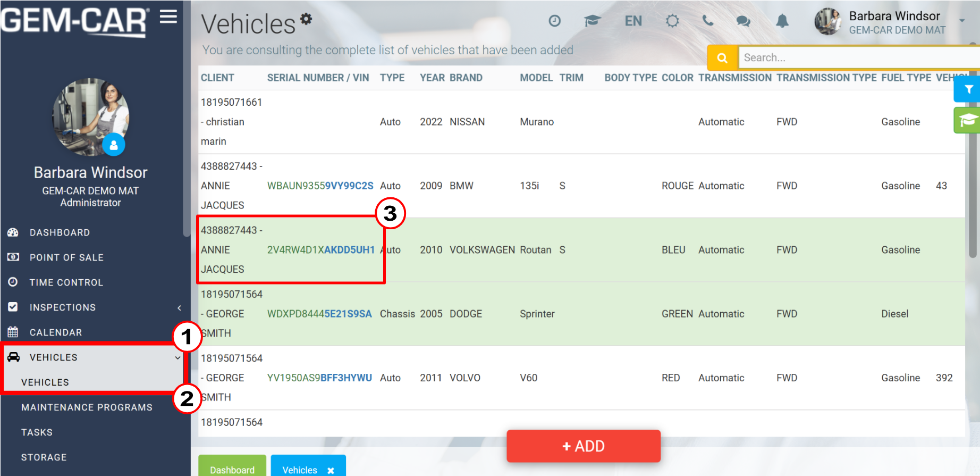Click the Inspections checkmark icon
The height and width of the screenshot is (476, 980).
coord(13,307)
